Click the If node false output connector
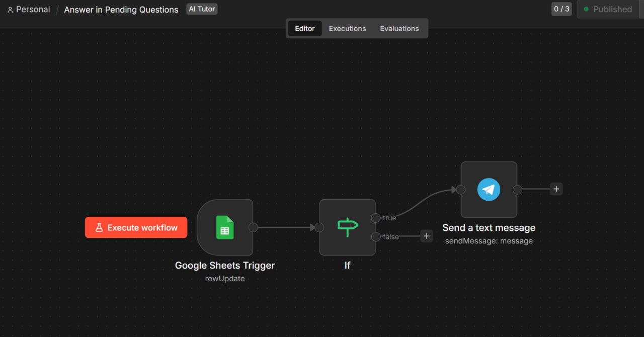644x337 pixels. [376, 236]
